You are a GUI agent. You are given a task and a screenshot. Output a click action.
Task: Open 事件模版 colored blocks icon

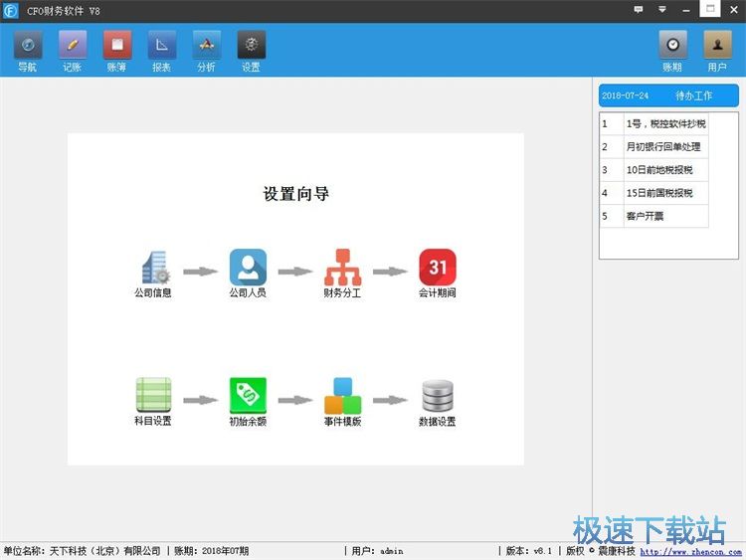click(x=342, y=402)
